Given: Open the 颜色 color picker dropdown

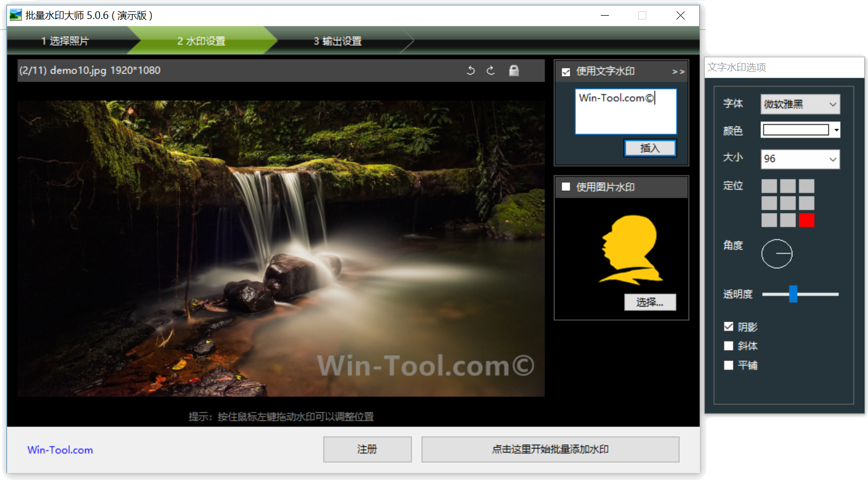Looking at the screenshot, I should click(x=836, y=130).
